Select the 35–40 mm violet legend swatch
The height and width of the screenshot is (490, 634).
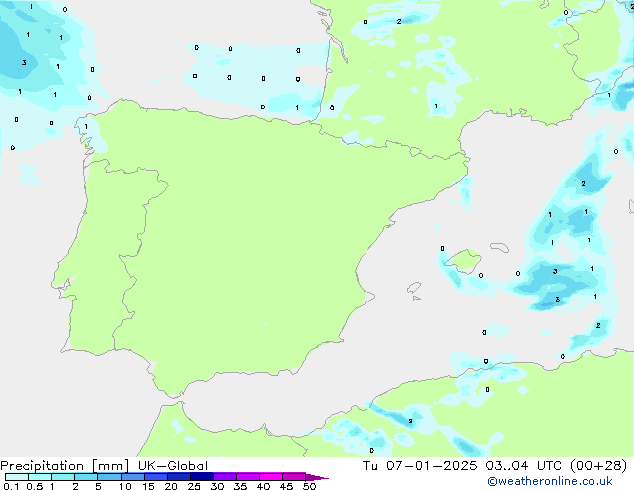(x=247, y=477)
